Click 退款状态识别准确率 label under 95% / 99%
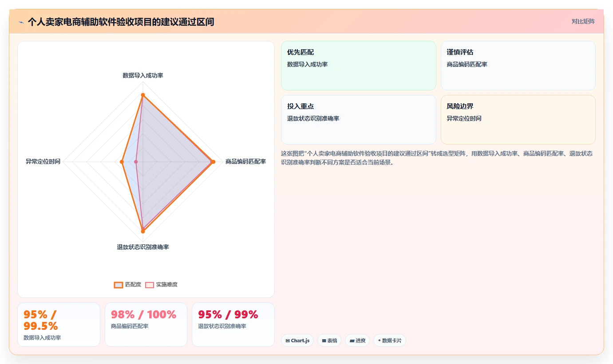This screenshot has height=364, width=613. [x=222, y=326]
